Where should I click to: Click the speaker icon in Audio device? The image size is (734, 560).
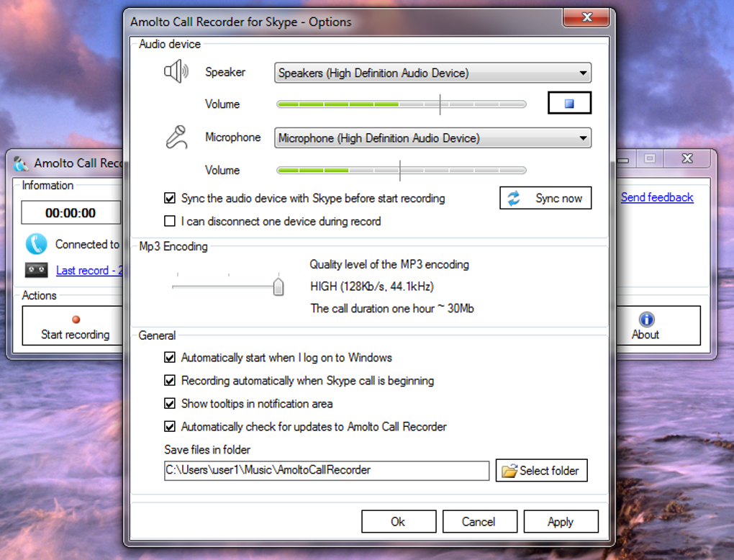click(x=176, y=72)
